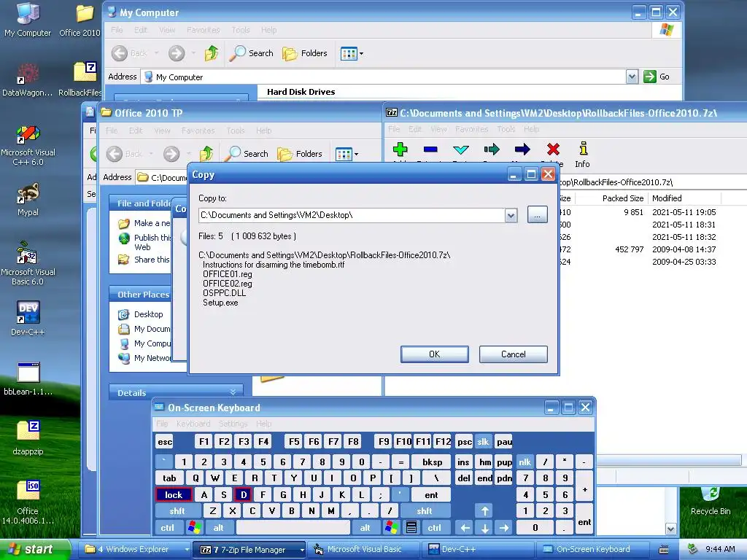The height and width of the screenshot is (560, 747).
Task: Select Microsoft Visual Basic 6.0 desktop icon
Action: [x=28, y=264]
